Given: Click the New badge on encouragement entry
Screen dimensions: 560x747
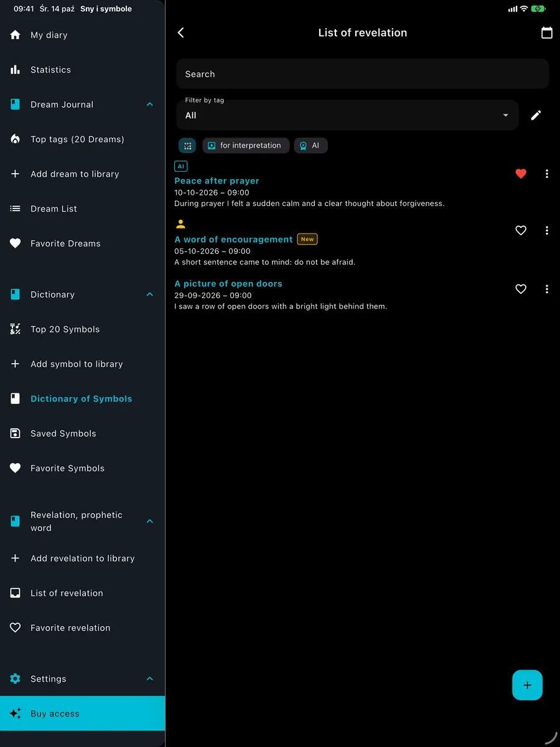Looking at the screenshot, I should click(307, 239).
